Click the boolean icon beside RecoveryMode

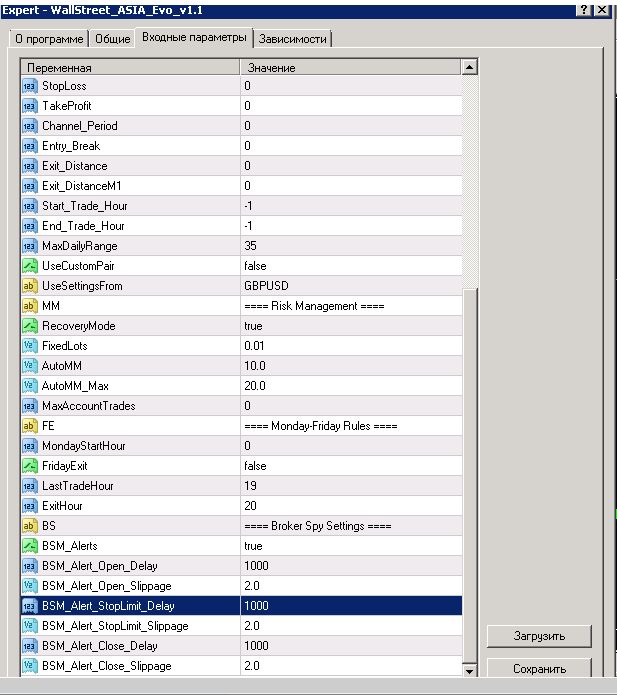[x=30, y=326]
